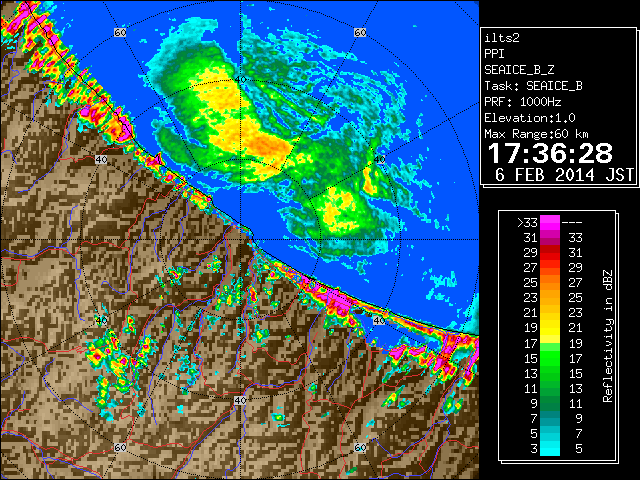Click the 'Max Range:60 km' text
640x480 pixels.
[536, 134]
